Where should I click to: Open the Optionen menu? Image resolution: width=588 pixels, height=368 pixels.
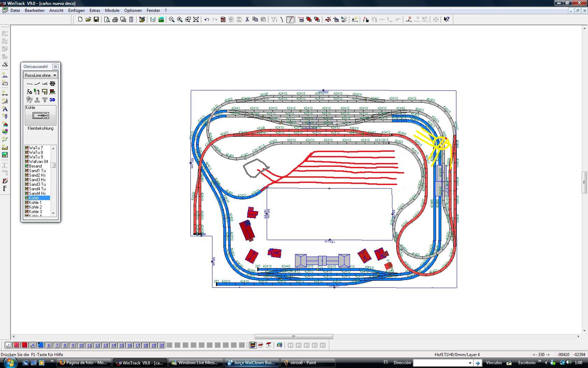(x=133, y=11)
